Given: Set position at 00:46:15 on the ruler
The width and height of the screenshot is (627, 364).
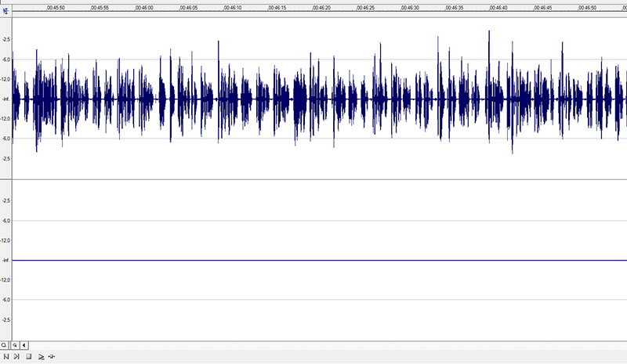Looking at the screenshot, I should click(277, 8).
